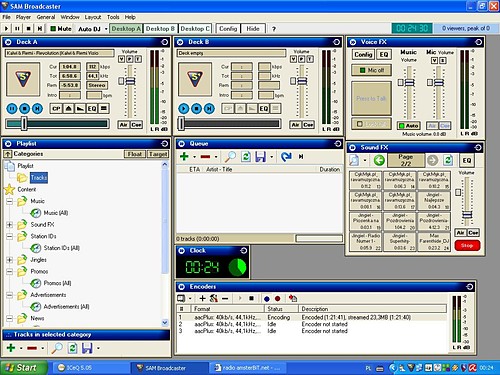The image size is (500, 375).
Task: Open the Player menu
Action: (23, 17)
